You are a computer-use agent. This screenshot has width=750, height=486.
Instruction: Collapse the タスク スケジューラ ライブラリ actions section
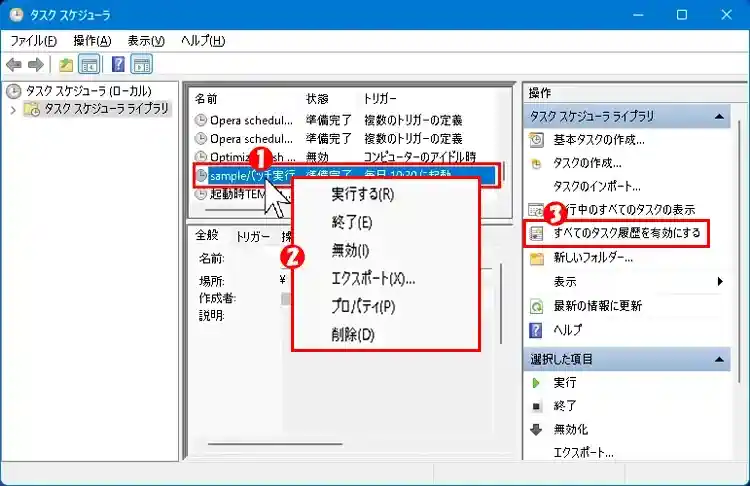click(x=719, y=116)
